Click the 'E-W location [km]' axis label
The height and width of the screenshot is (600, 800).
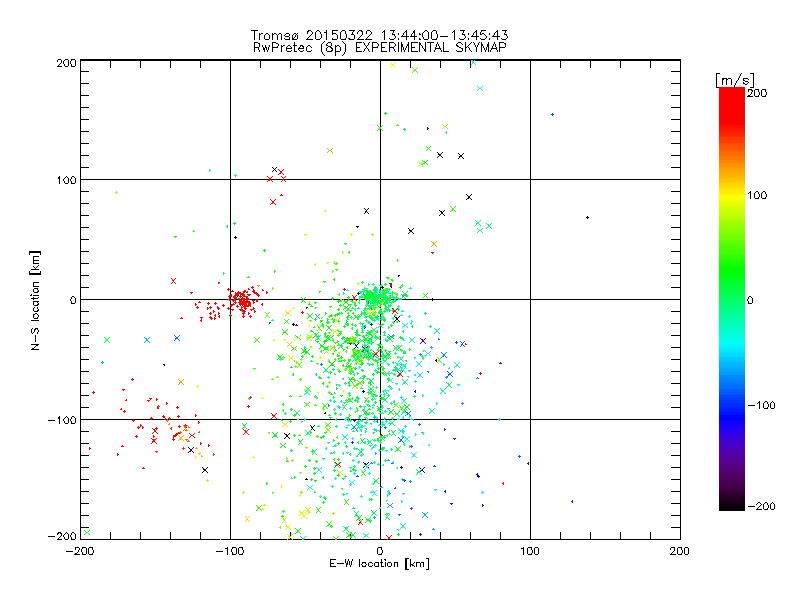[x=379, y=564]
